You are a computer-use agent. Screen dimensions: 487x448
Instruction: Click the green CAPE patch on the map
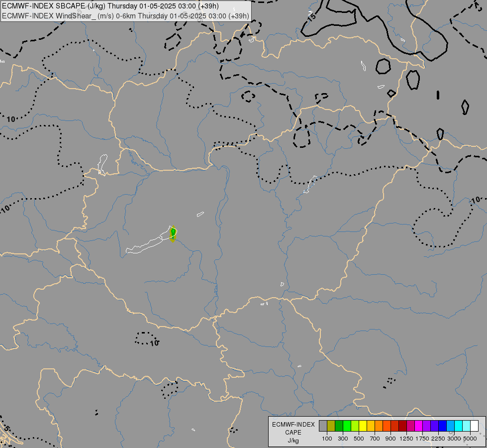tap(173, 234)
